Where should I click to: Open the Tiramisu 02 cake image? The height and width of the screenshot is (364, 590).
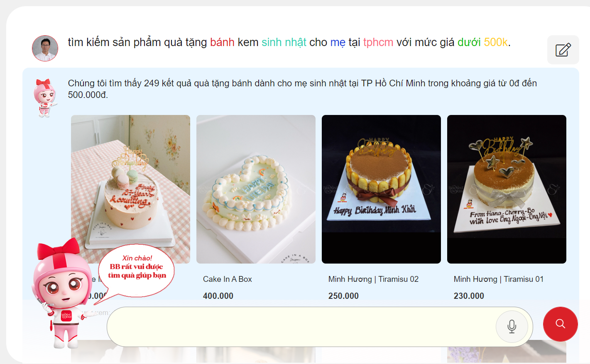[x=381, y=189]
